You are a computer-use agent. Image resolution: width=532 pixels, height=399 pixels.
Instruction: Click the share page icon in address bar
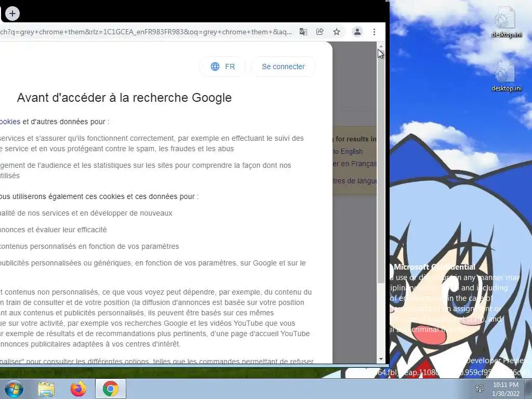pyautogui.click(x=320, y=32)
